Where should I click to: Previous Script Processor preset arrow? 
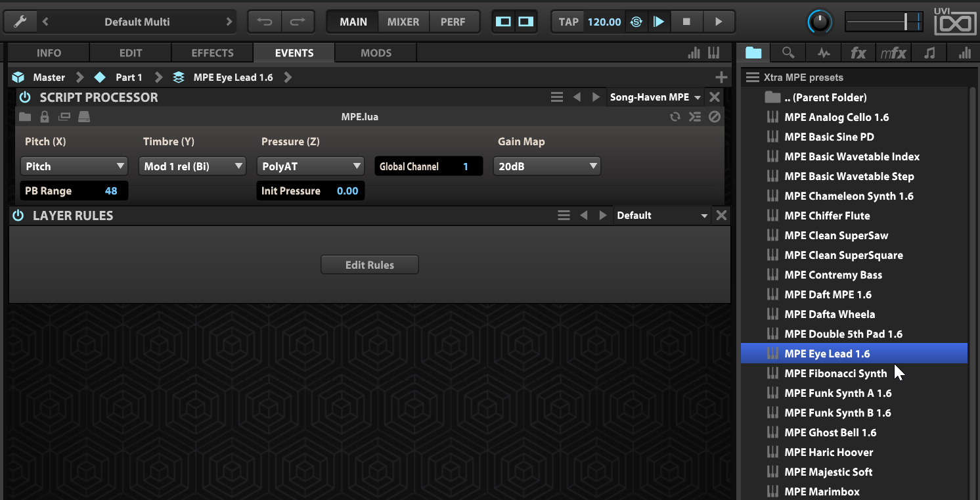577,97
